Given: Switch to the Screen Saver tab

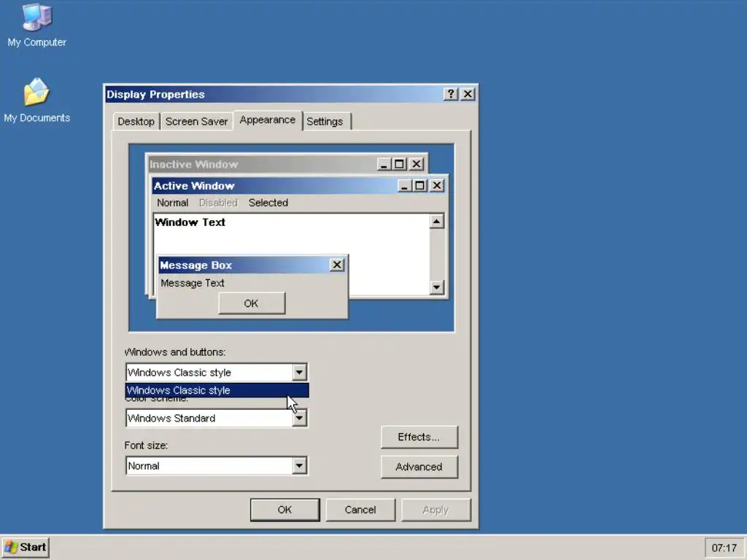Looking at the screenshot, I should click(196, 122).
